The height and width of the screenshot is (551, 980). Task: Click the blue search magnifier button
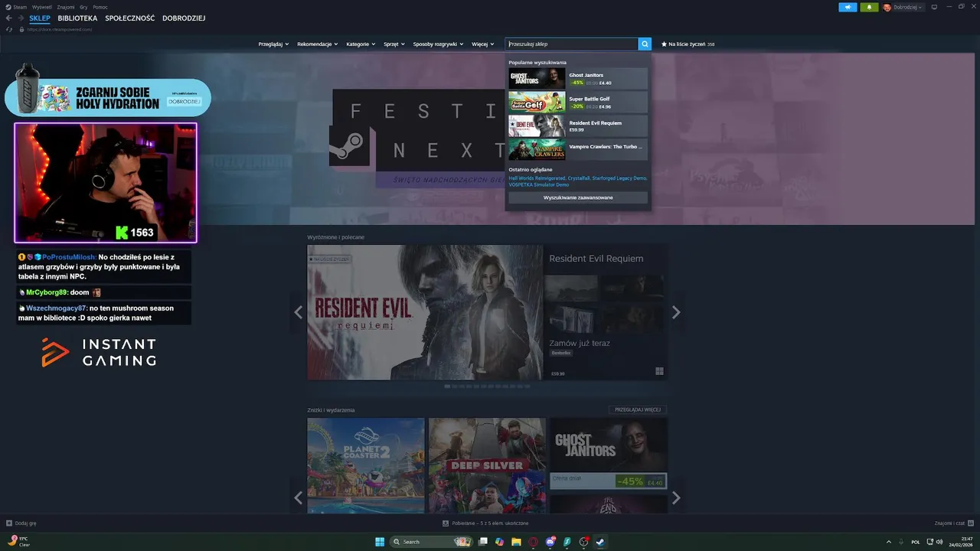point(645,44)
